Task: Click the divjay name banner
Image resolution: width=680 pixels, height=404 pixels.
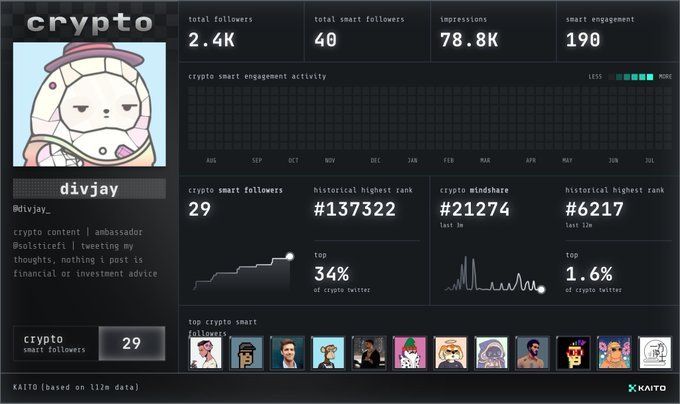Action: [89, 189]
